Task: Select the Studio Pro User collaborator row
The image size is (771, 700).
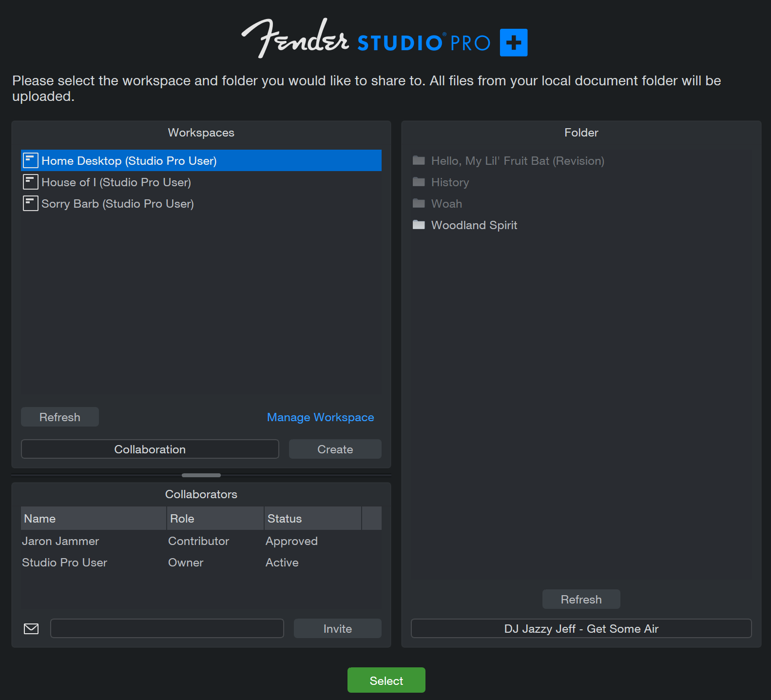Action: click(x=201, y=563)
